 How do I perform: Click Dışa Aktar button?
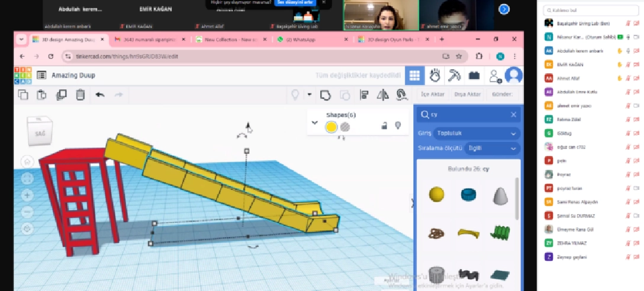(x=468, y=95)
